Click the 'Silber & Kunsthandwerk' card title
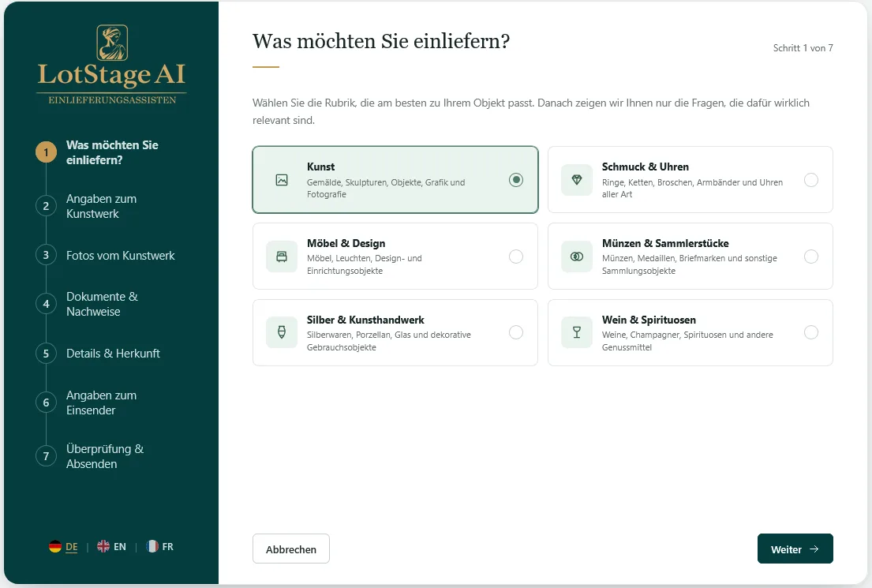 point(365,320)
